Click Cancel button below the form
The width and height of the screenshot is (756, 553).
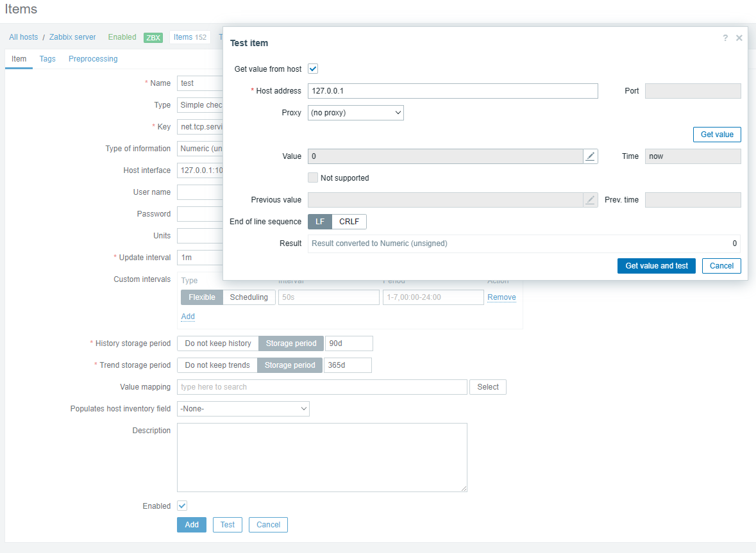point(268,525)
